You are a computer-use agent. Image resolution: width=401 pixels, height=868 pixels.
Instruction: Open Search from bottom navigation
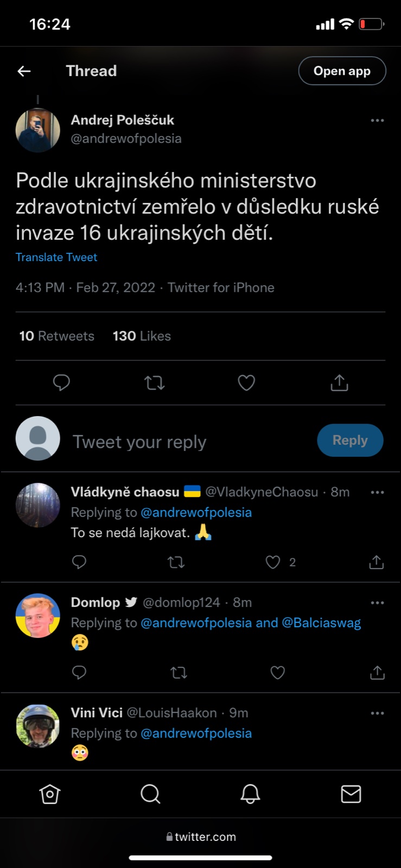click(x=150, y=794)
